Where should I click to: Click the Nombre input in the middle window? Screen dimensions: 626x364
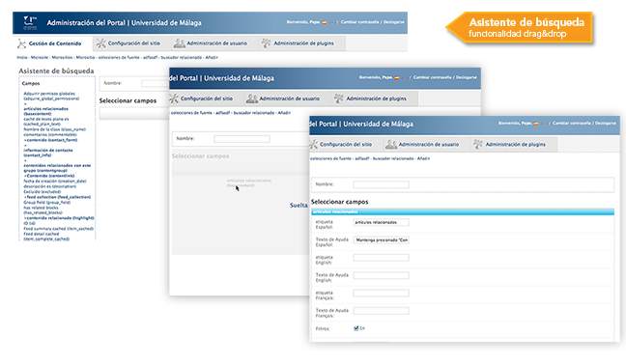242,139
